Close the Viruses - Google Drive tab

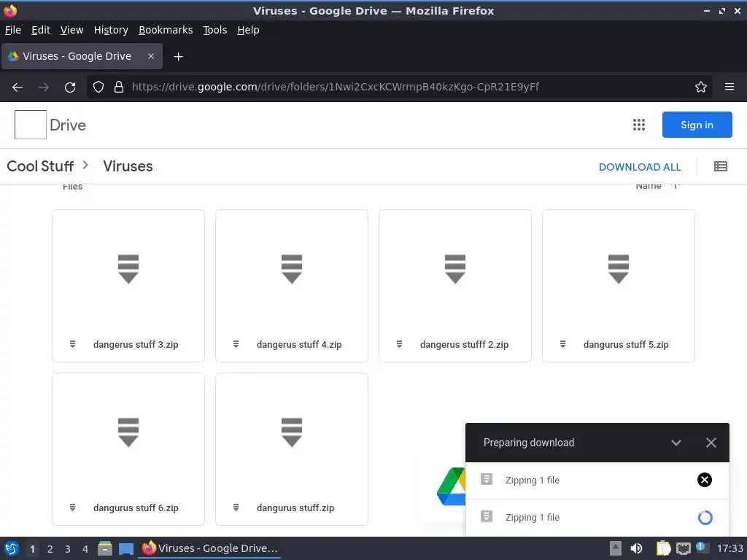150,56
